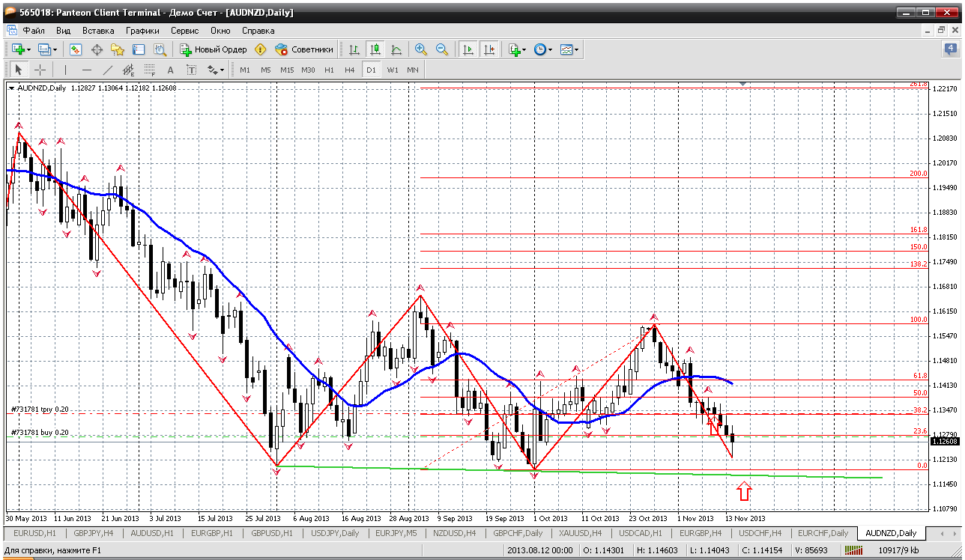Image resolution: width=965 pixels, height=560 pixels.
Task: Open the MetaEditor yellow diamond icon
Action: 260,49
